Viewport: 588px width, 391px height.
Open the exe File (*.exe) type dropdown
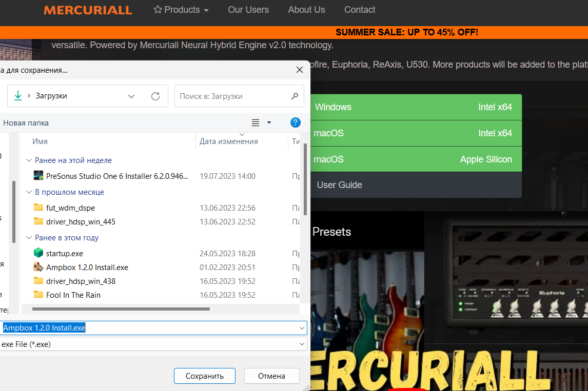point(153,344)
